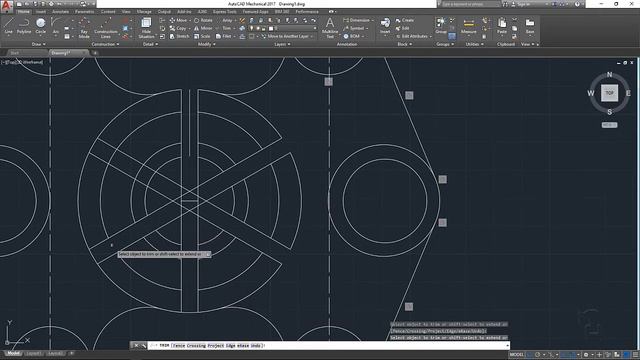The image size is (640, 360).
Task: Open the WCS dropdown below ViewCube
Action: point(609,125)
